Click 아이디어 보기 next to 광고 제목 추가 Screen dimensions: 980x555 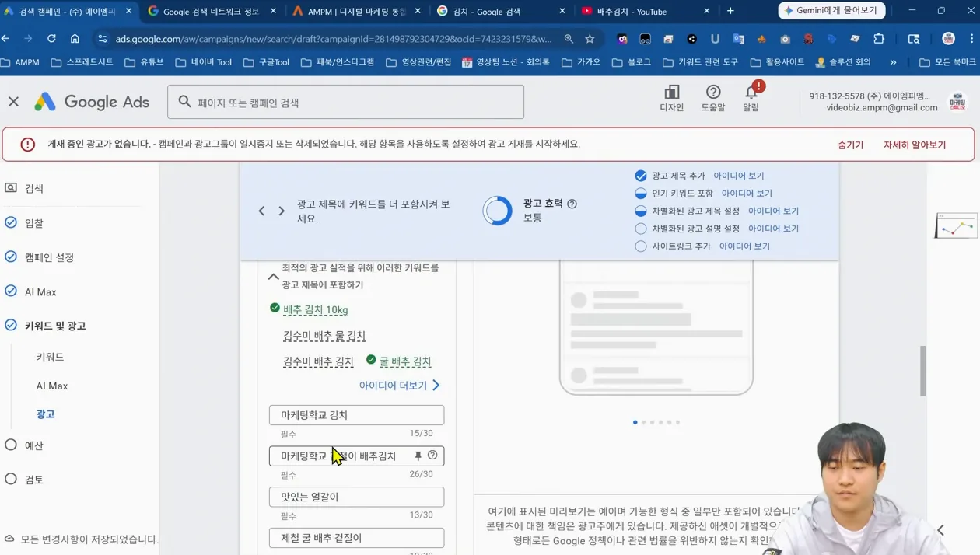(738, 176)
